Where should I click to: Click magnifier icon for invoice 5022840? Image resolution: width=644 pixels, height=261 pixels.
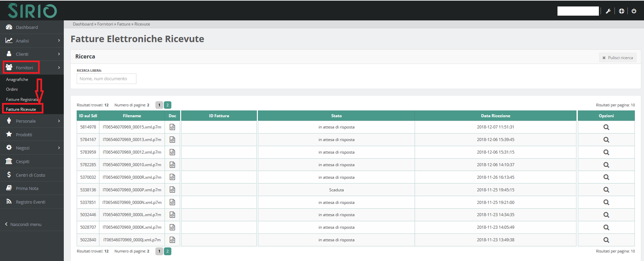(606, 240)
